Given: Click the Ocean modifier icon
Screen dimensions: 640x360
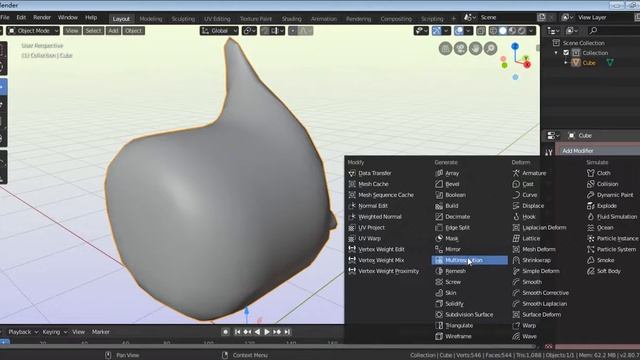Looking at the screenshot, I should coord(591,227).
